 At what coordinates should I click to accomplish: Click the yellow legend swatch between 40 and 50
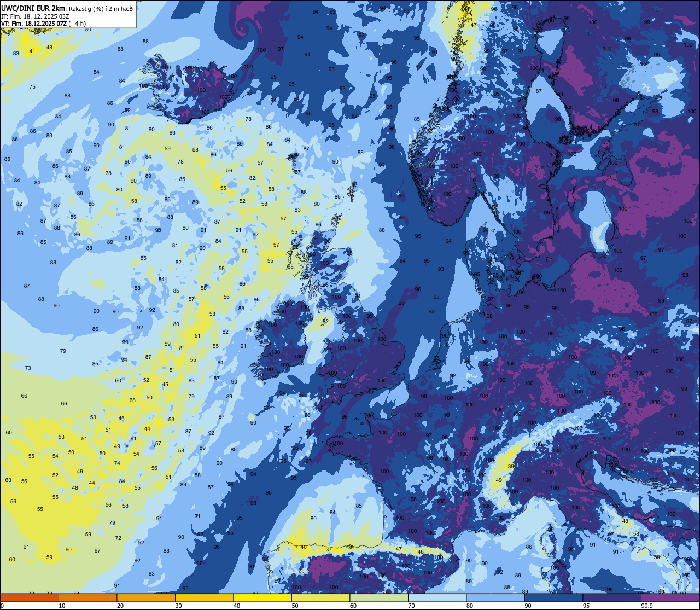262,597
